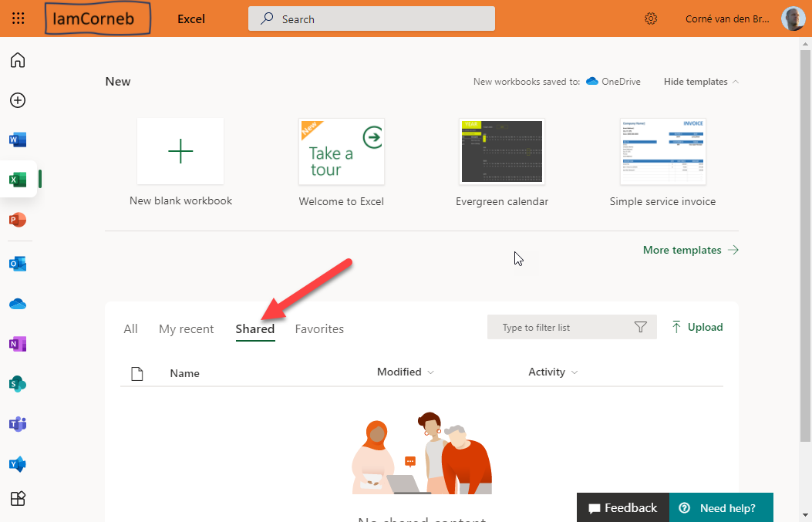
Task: Open the Settings gear icon
Action: tap(650, 19)
